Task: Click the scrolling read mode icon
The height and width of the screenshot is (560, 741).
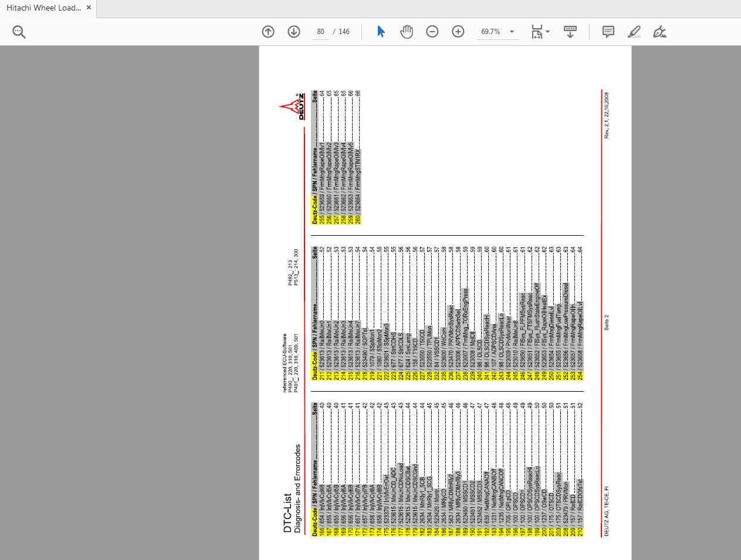Action: tap(570, 32)
